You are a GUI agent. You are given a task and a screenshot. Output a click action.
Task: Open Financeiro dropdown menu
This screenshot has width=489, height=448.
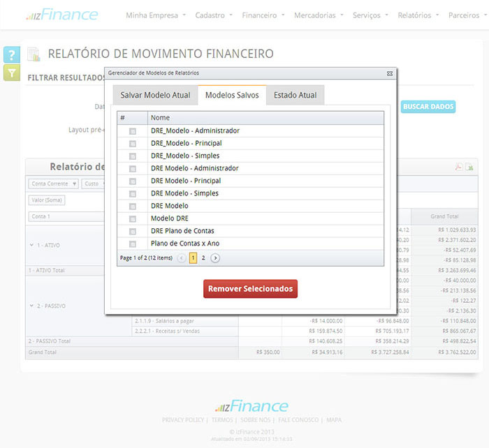(x=263, y=15)
